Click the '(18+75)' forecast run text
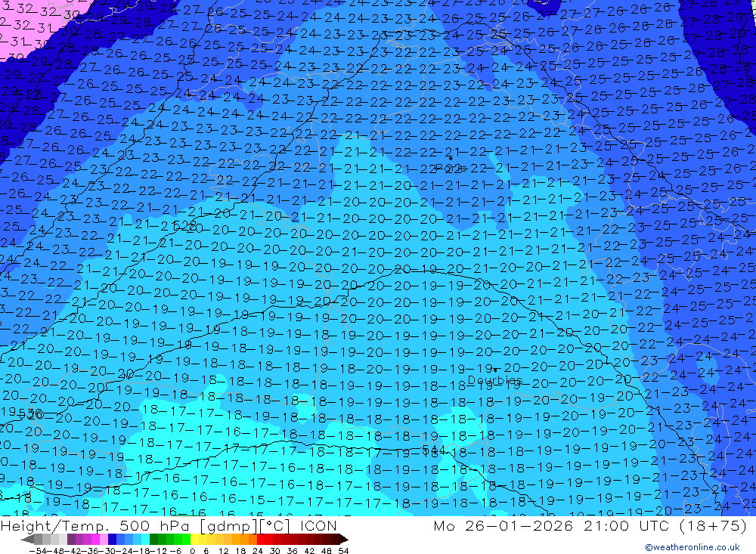Viewport: 756px width, 554px height. (x=713, y=525)
